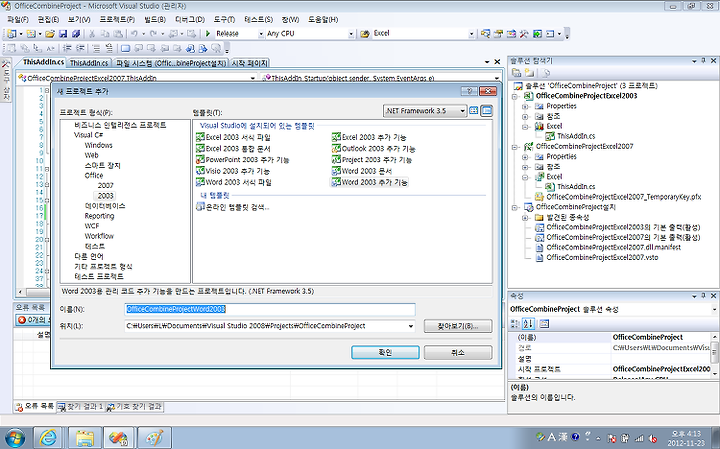Open the Any CPU platform dropdown

coord(351,34)
